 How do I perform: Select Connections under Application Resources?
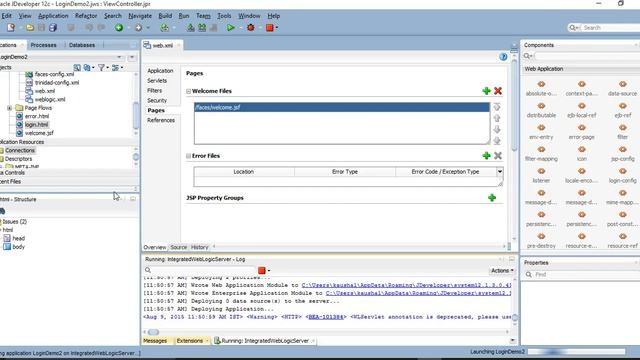[x=20, y=150]
